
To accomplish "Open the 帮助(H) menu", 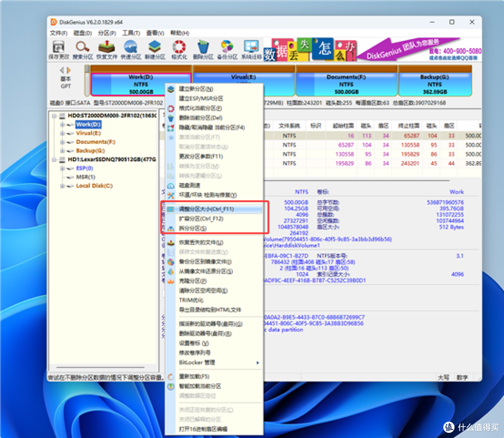I will (179, 33).
